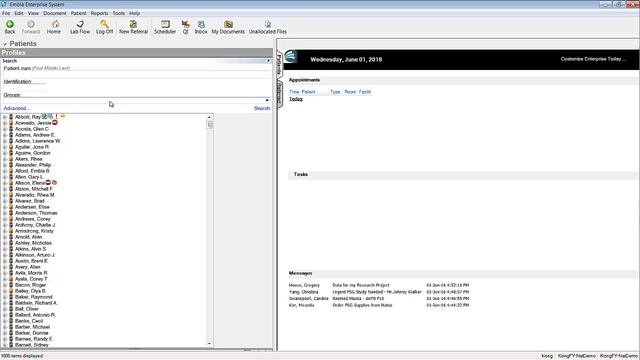Click the patient list scroll-down arrow
Screen dimensions: 640x360
[209, 344]
